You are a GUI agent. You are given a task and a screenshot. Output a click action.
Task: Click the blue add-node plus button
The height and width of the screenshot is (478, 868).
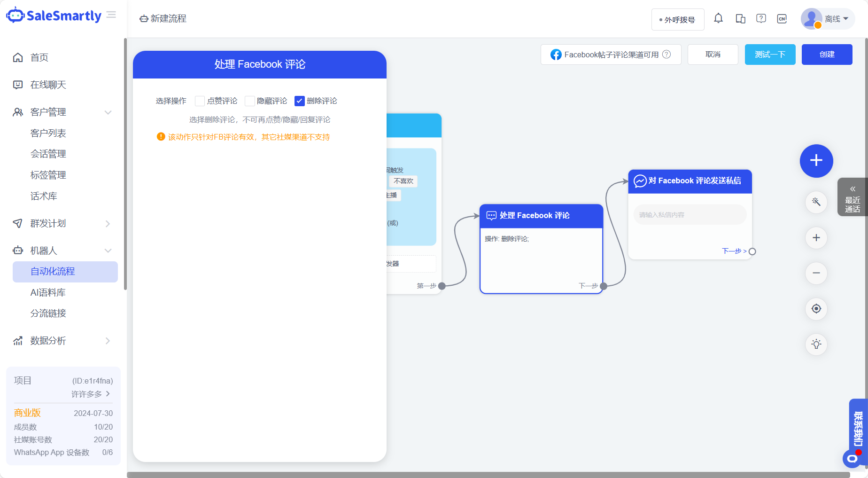[816, 161]
